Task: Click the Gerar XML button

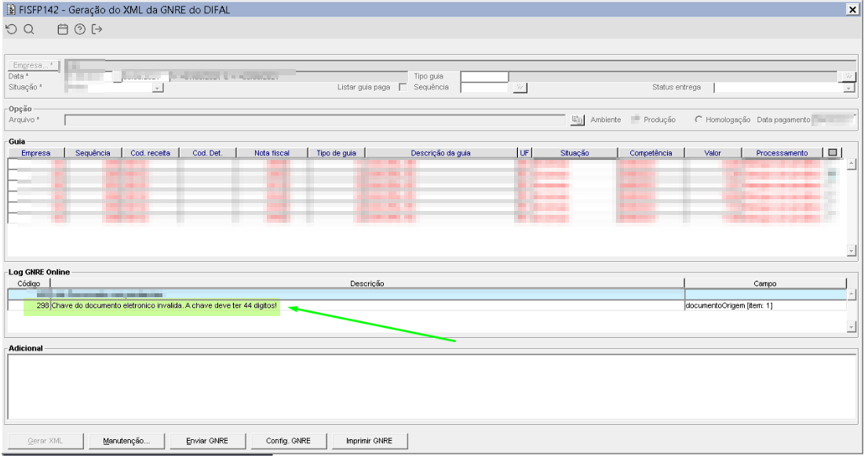Action: (46, 441)
